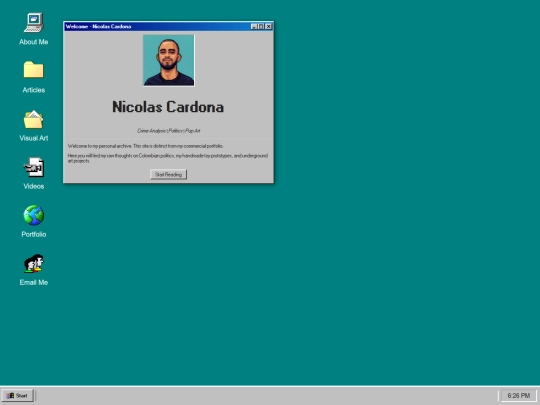Open the Visual Art folder icon
Screen dimensions: 540x405
(33, 119)
